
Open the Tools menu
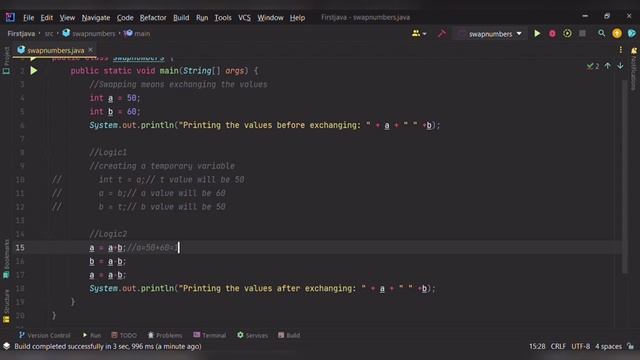coord(223,18)
